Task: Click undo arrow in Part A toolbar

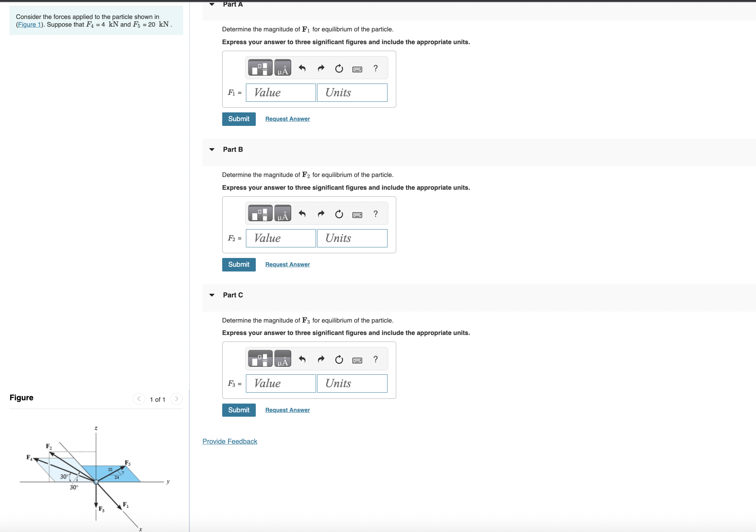Action: click(302, 68)
